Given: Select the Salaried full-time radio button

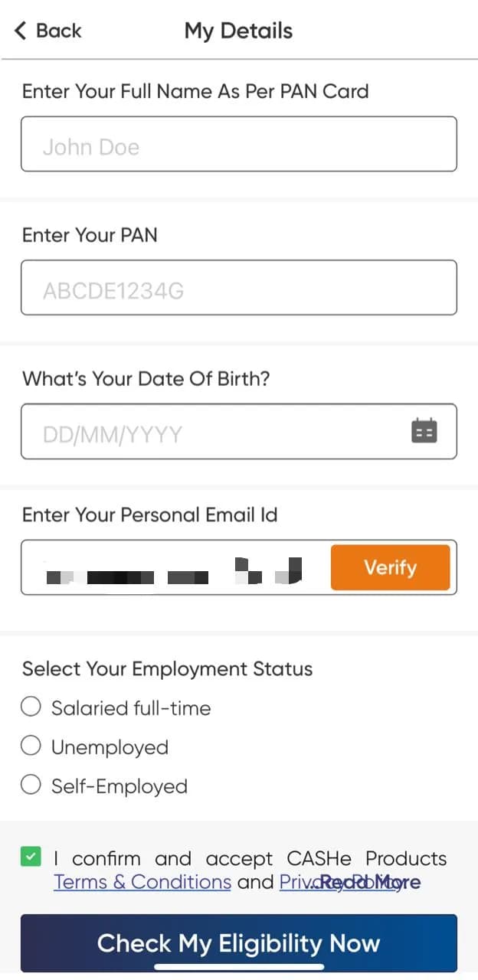Looking at the screenshot, I should 31,706.
